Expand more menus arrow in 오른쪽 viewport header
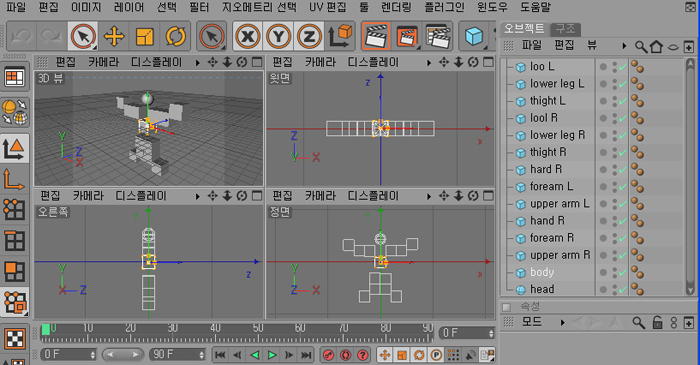 pyautogui.click(x=197, y=196)
